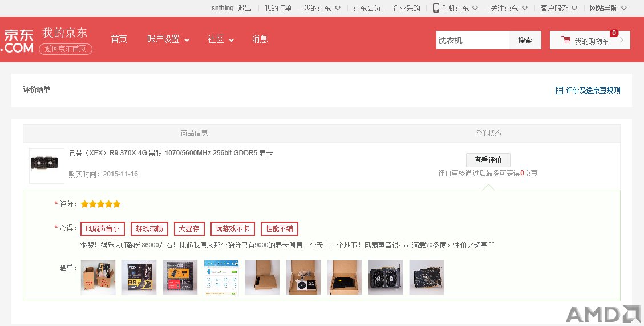Image resolution: width=644 pixels, height=326 pixels.
Task: Expand the 客户服务 dropdown
Action: (x=558, y=8)
